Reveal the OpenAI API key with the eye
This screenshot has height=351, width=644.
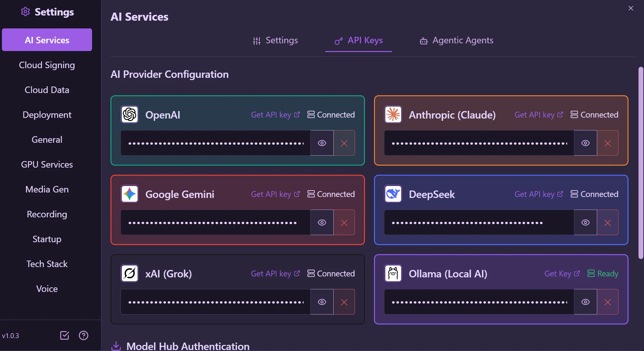click(x=322, y=143)
